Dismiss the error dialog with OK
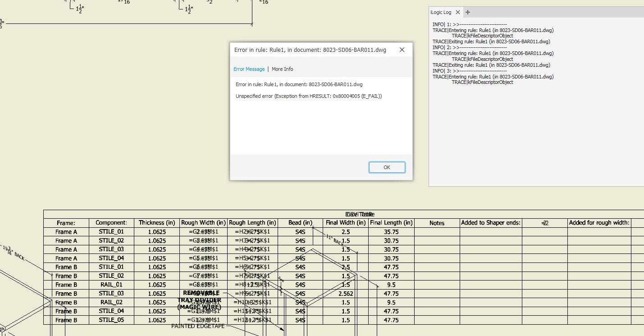This screenshot has height=336, width=644. (387, 167)
